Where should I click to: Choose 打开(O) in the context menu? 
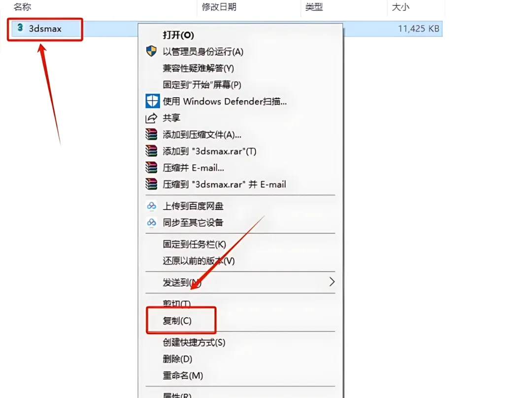178,35
